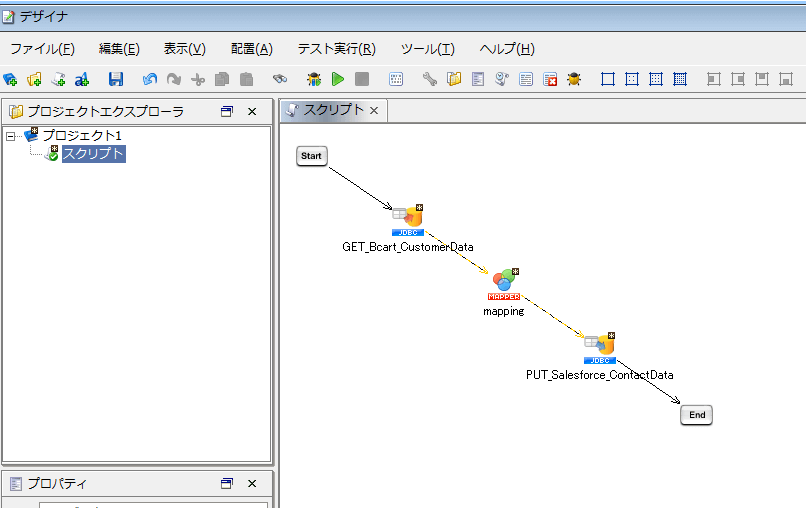Save with the floppy disk icon
This screenshot has height=508, width=806.
click(x=116, y=79)
